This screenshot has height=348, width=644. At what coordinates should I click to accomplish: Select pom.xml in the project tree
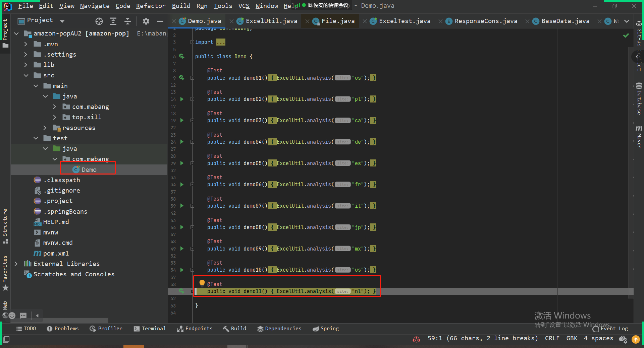coord(56,254)
